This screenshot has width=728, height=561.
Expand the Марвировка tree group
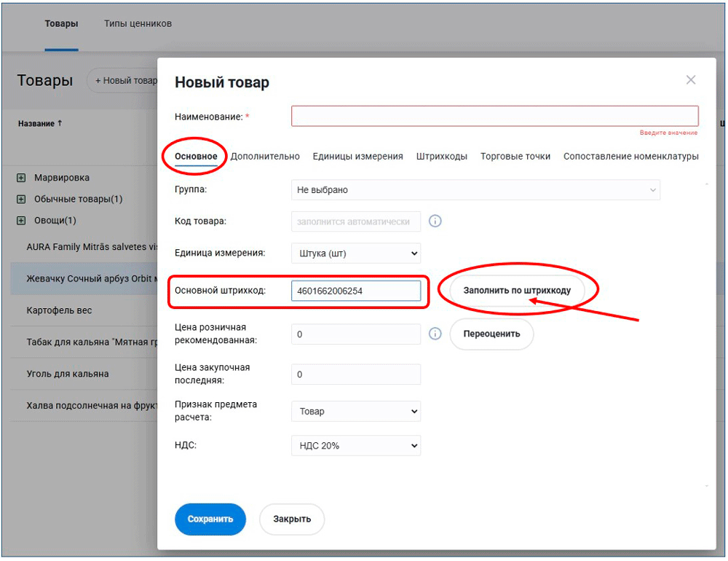21,178
